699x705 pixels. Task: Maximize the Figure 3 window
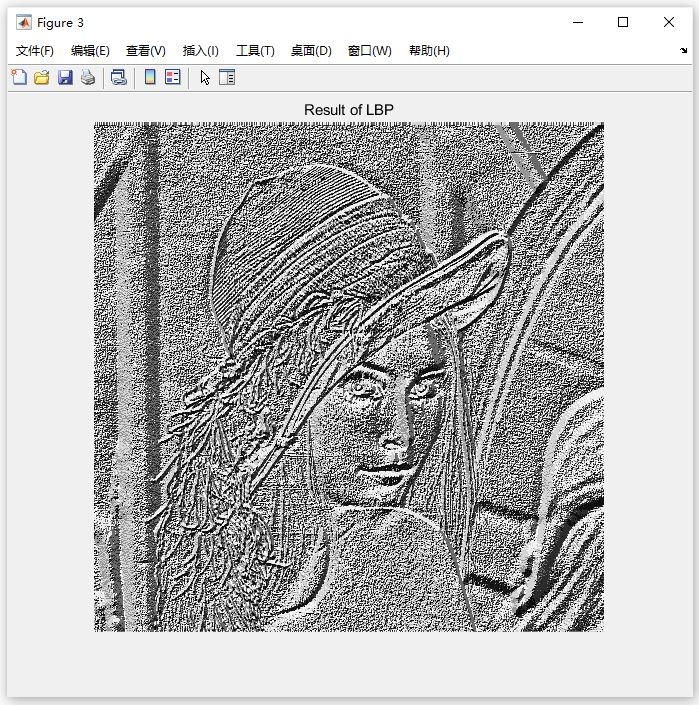point(623,22)
